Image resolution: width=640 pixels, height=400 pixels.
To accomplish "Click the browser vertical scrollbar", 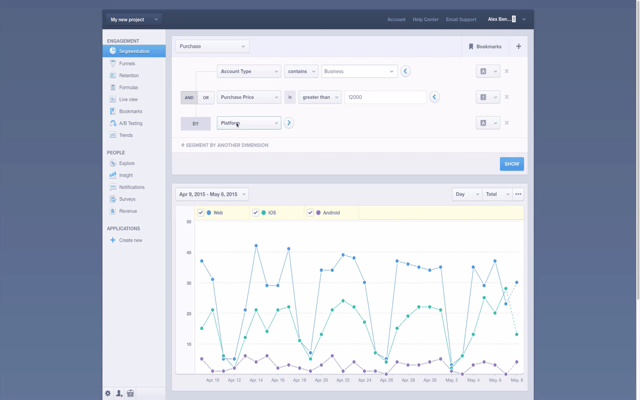I will tap(638, 151).
